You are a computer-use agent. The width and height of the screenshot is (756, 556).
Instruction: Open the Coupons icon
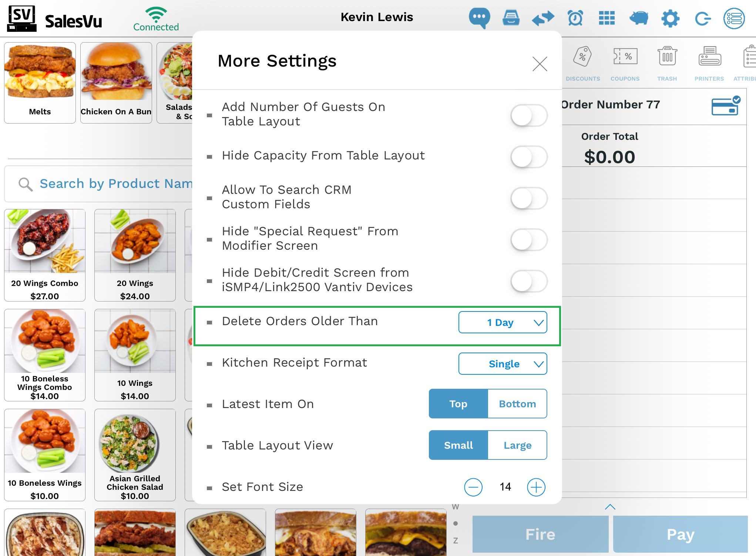[x=625, y=63]
